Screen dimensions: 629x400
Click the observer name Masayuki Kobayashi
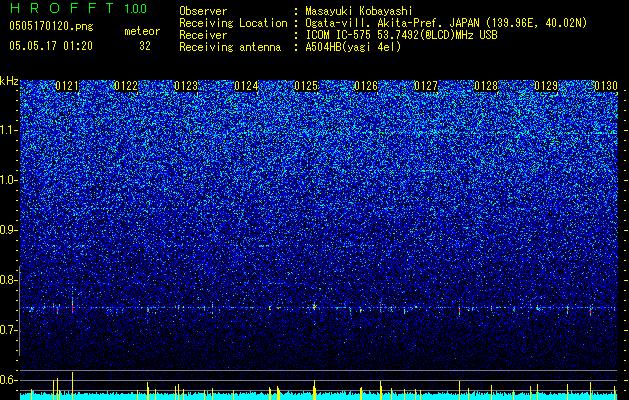tap(359, 11)
